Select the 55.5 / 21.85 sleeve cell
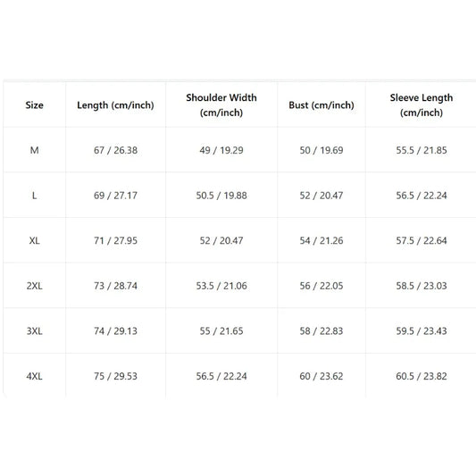The height and width of the screenshot is (476, 476). coord(422,150)
